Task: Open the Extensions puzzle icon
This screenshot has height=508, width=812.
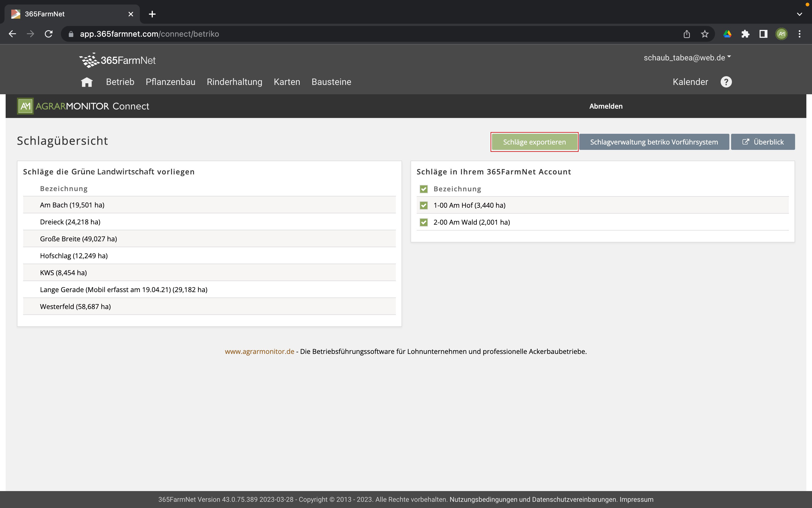Action: click(x=745, y=34)
